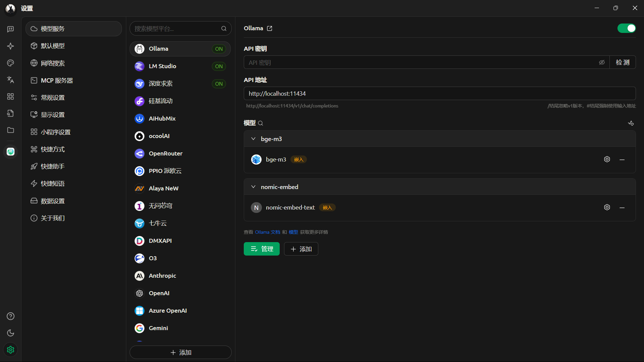The height and width of the screenshot is (362, 644).
Task: Open 小程序设置 settings menu
Action: [74, 132]
